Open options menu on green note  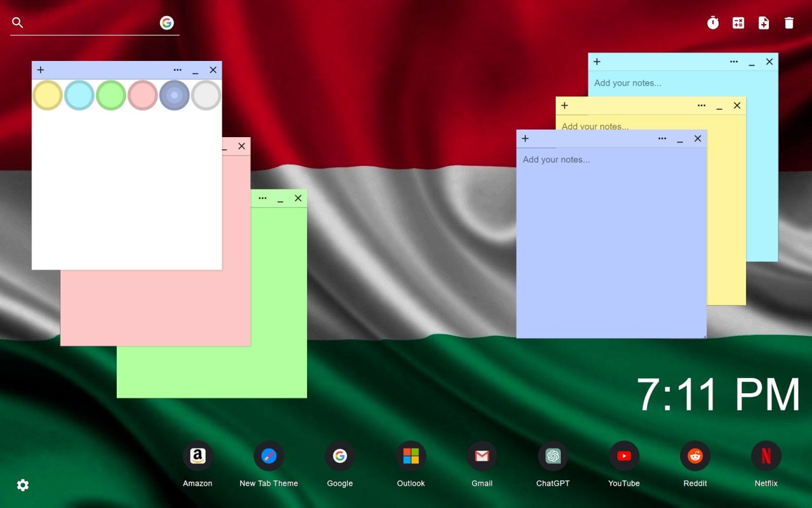[263, 198]
